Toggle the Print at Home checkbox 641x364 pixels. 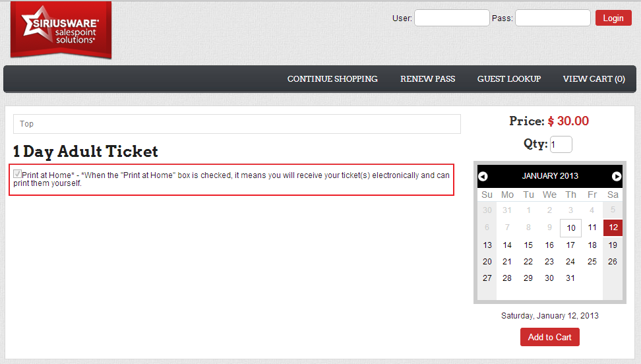[x=17, y=174]
